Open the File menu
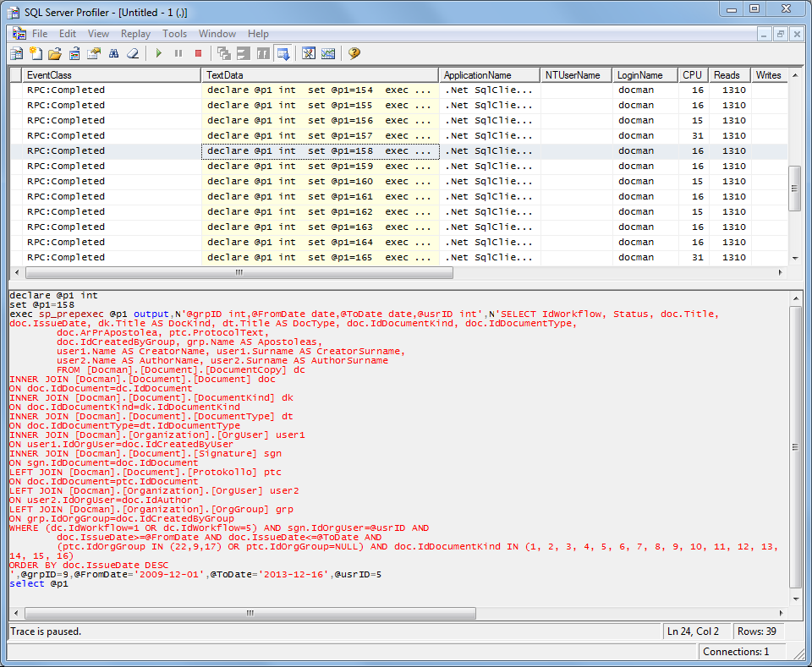 click(x=40, y=34)
